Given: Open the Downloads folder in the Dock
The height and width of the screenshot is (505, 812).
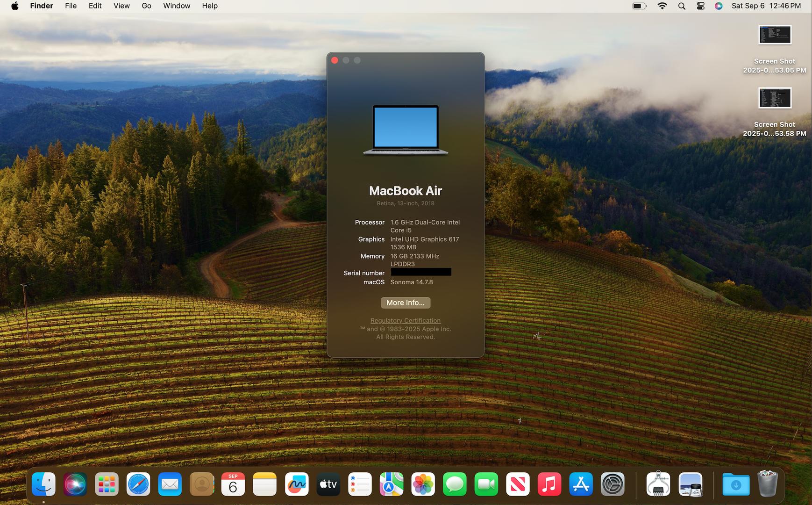Looking at the screenshot, I should [736, 484].
